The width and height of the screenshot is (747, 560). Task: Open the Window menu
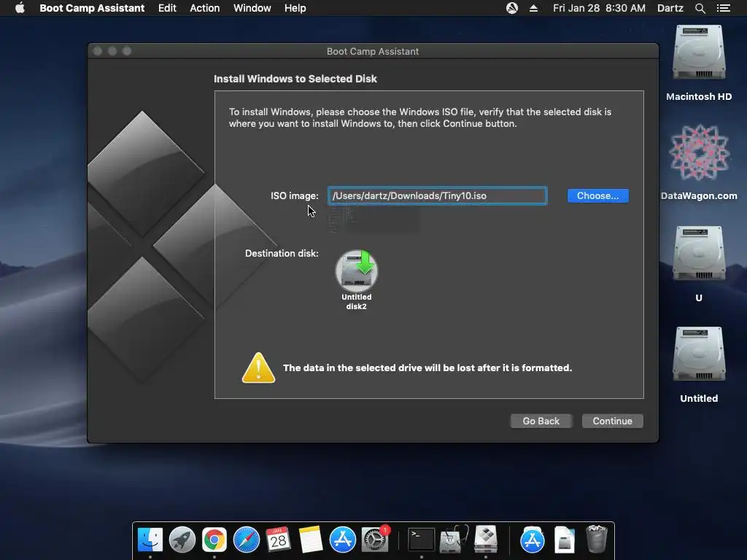point(252,8)
